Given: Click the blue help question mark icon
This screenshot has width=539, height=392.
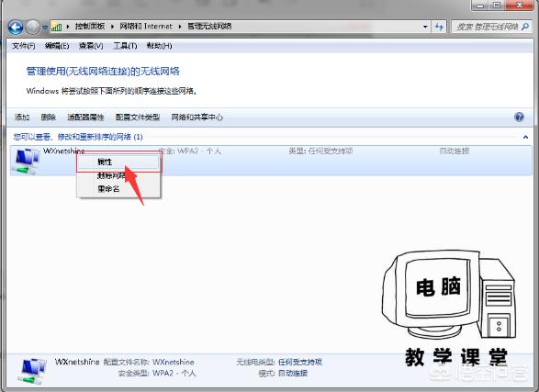Looking at the screenshot, I should click(519, 117).
